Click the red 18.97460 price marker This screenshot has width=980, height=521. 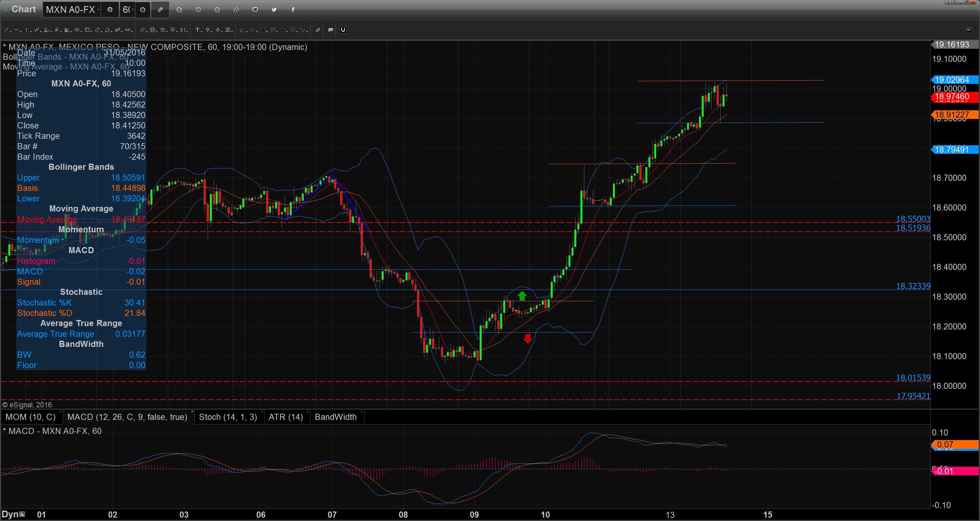coord(955,97)
